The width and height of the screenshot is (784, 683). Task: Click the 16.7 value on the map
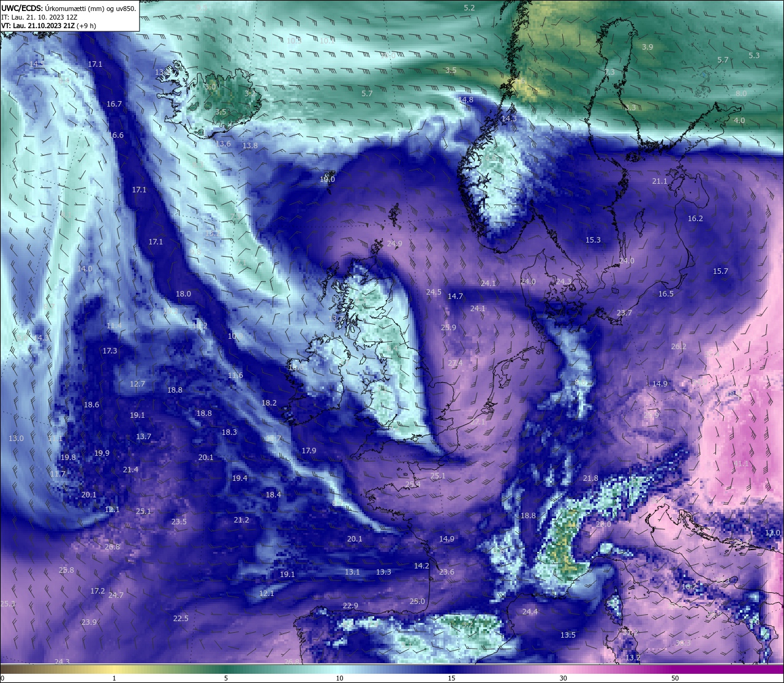(x=115, y=104)
